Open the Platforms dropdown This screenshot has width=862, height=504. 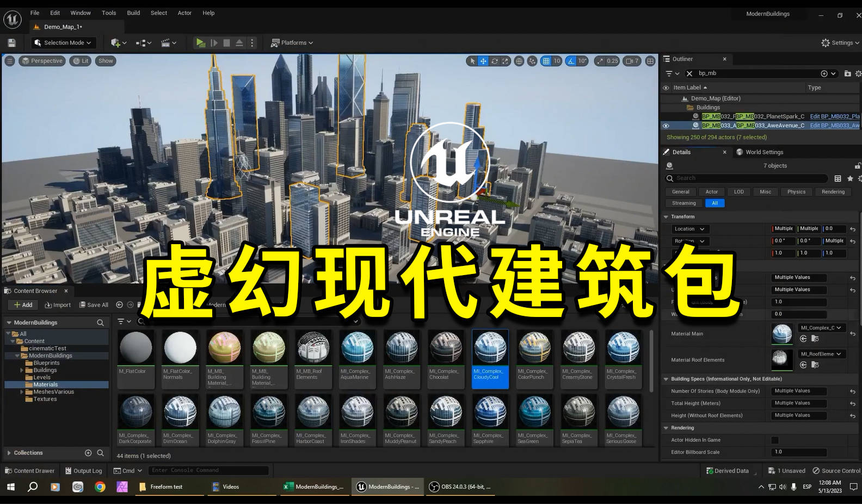pos(292,43)
